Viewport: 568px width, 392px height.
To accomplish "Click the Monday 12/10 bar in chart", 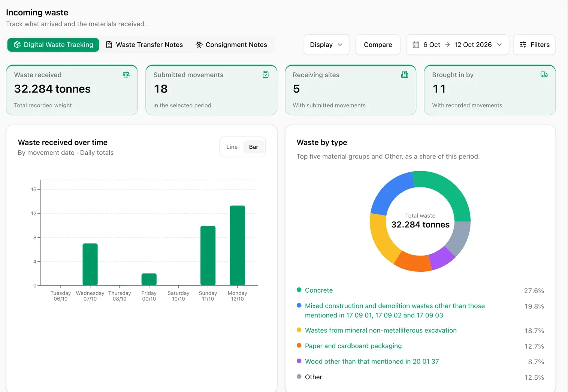I will pyautogui.click(x=238, y=245).
